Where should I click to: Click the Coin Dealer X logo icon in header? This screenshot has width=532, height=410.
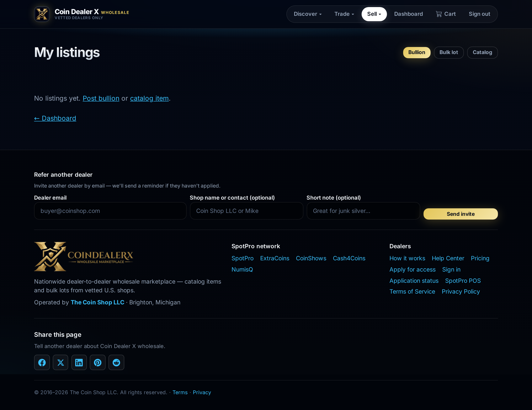click(x=42, y=14)
